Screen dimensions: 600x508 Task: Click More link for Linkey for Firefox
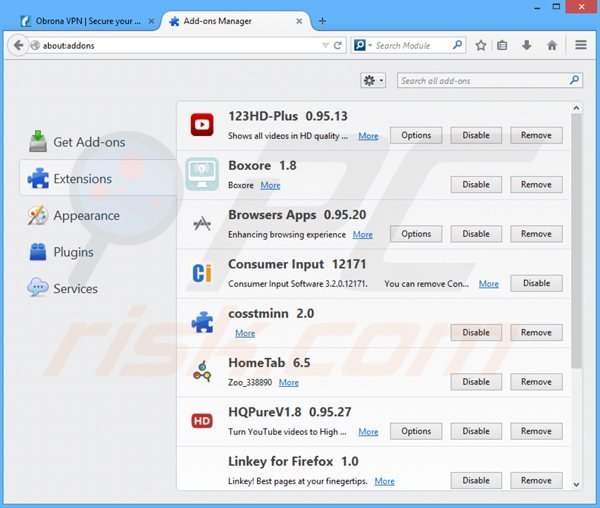coord(384,482)
